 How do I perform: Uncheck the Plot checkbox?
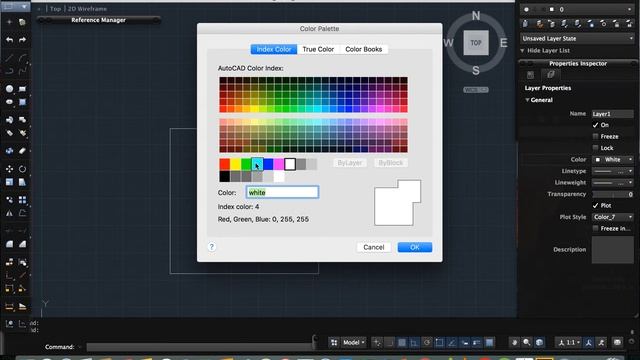click(596, 205)
